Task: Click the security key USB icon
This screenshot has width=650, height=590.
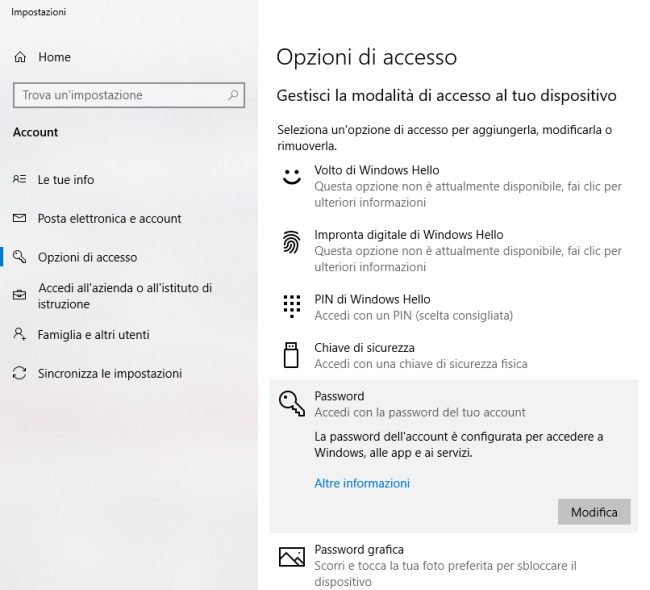Action: pos(291,355)
